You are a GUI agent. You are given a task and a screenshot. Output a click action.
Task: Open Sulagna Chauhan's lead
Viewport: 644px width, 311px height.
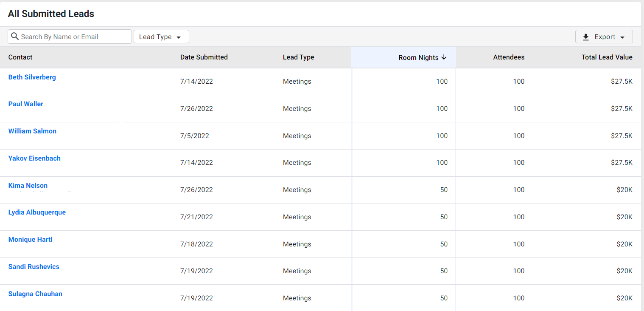[35, 294]
